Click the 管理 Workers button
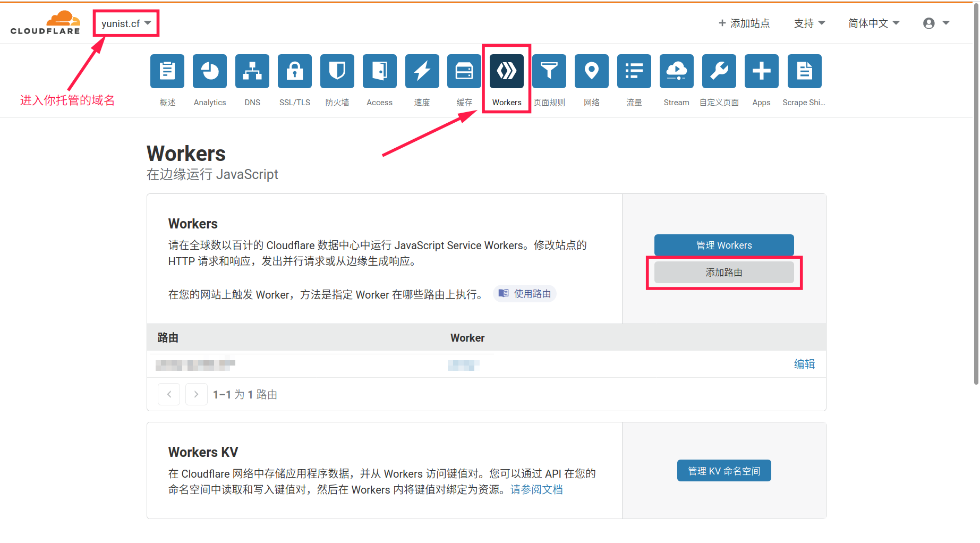This screenshot has width=980, height=543. (724, 245)
